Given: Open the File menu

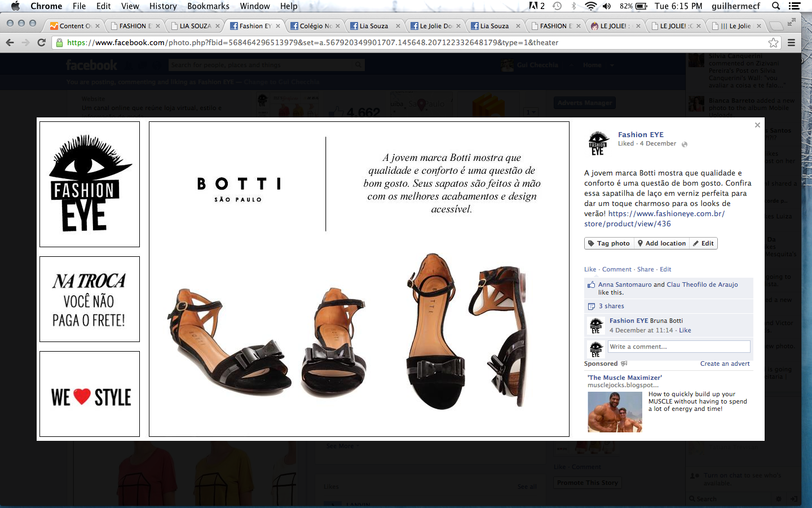Looking at the screenshot, I should 79,6.
